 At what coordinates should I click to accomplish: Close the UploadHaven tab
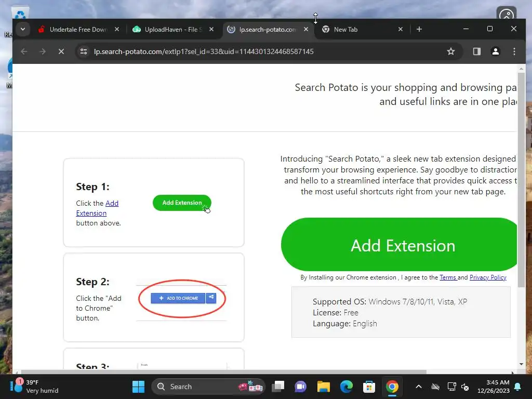click(x=211, y=30)
